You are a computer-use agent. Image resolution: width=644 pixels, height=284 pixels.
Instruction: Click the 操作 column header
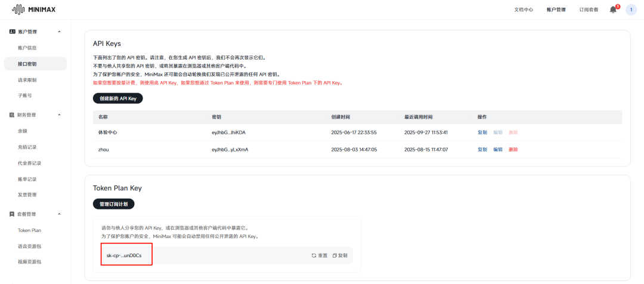pos(482,117)
